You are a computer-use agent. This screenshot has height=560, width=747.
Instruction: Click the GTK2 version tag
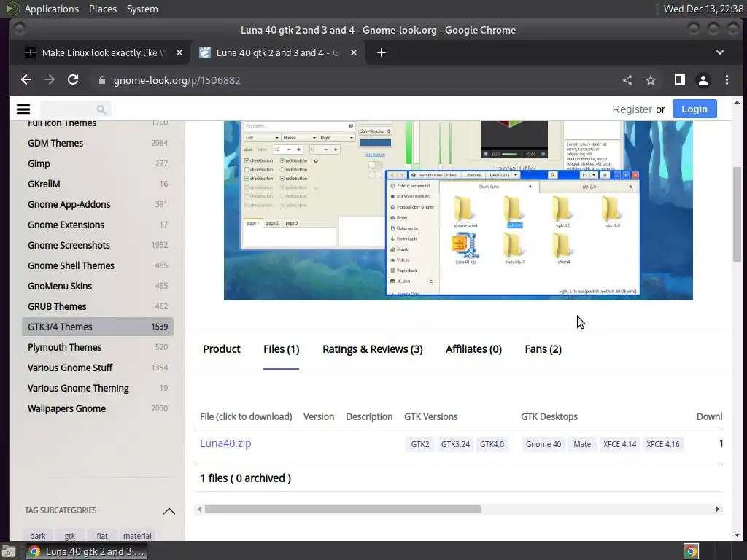[419, 444]
